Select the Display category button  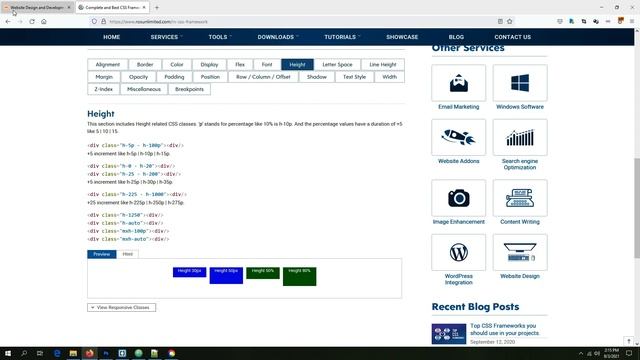pyautogui.click(x=209, y=64)
